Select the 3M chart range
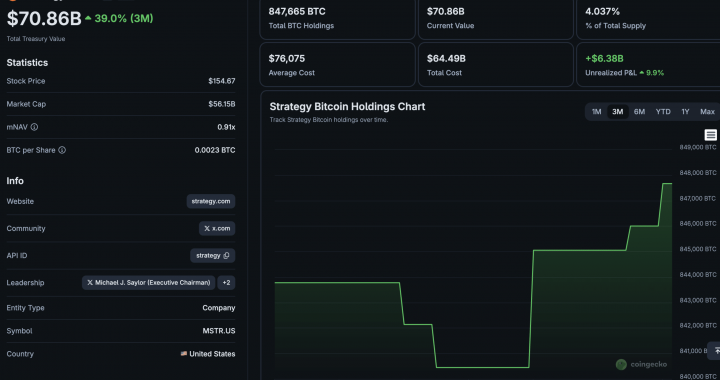 618,112
